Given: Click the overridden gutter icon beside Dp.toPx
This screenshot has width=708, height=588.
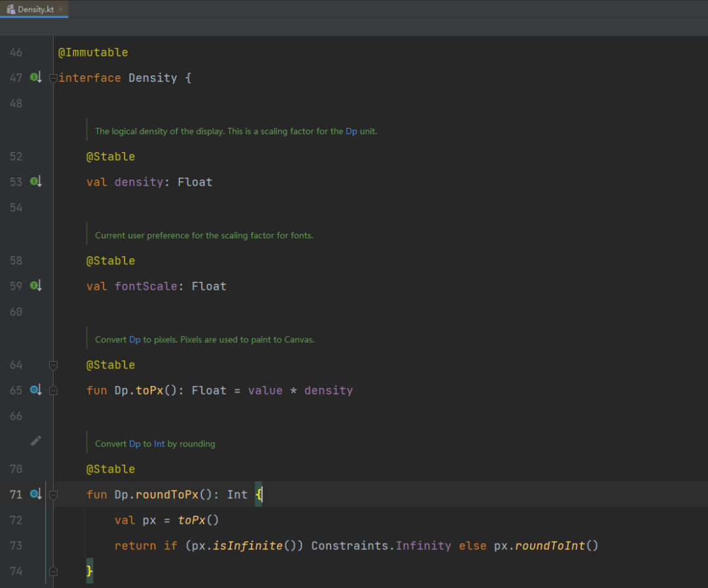Looking at the screenshot, I should [x=35, y=390].
